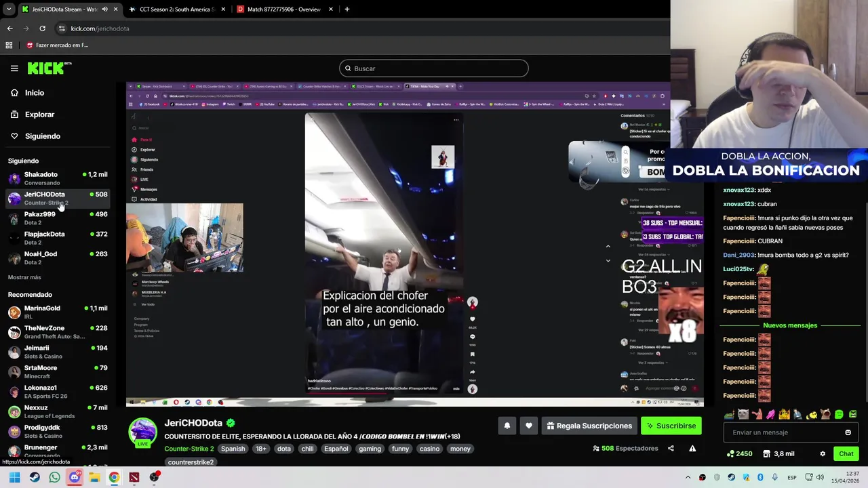Select the Español tag

pyautogui.click(x=336, y=449)
